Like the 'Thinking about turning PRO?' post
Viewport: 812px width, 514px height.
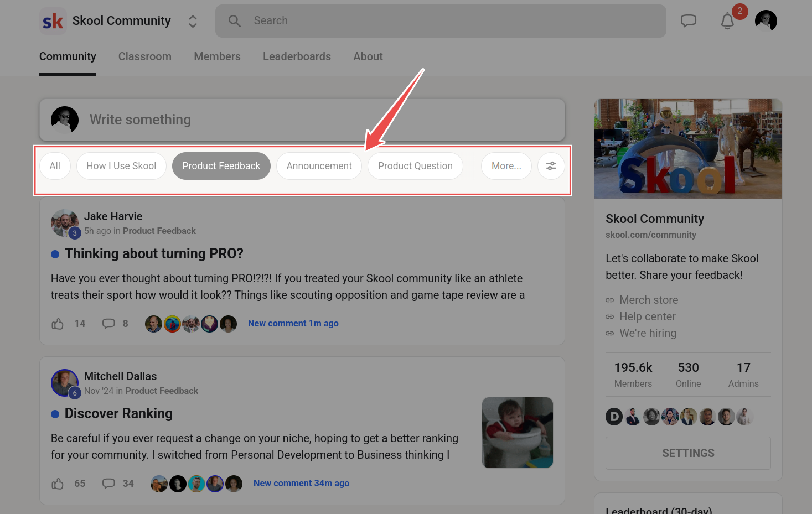[x=58, y=324]
